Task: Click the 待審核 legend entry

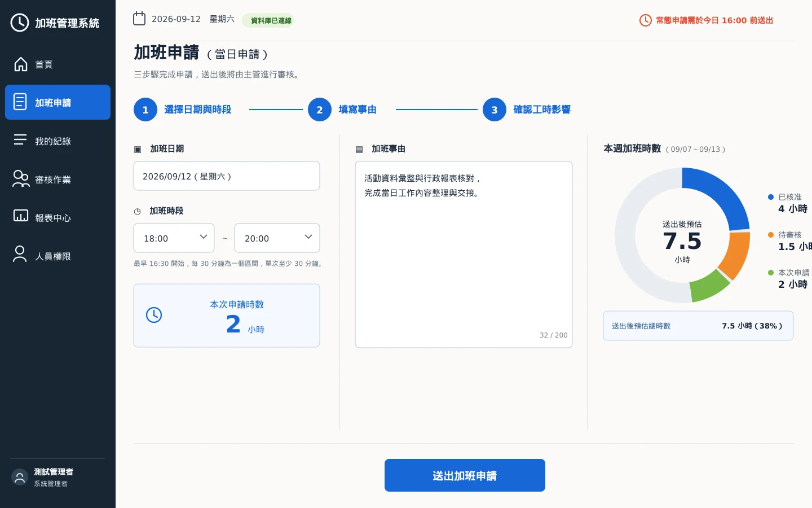Action: coord(789,240)
